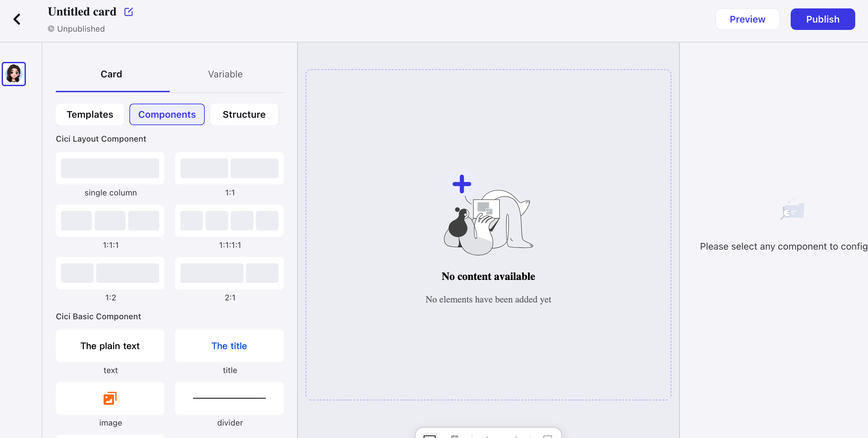The height and width of the screenshot is (438, 868).
Task: Select the plain text component
Action: tap(110, 345)
